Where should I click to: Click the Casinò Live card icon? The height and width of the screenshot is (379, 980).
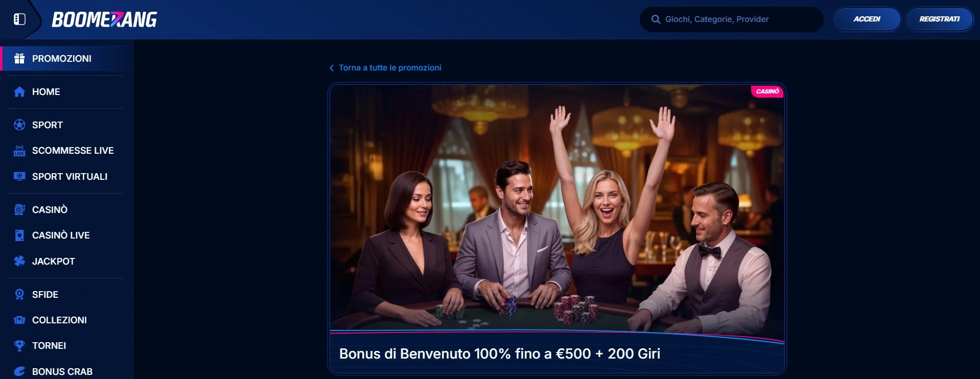[19, 235]
